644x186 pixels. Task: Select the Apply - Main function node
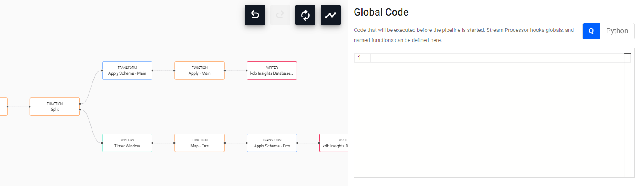200,71
